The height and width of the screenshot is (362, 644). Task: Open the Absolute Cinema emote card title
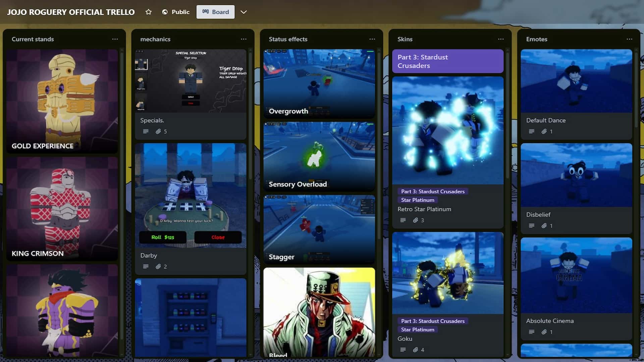click(550, 321)
